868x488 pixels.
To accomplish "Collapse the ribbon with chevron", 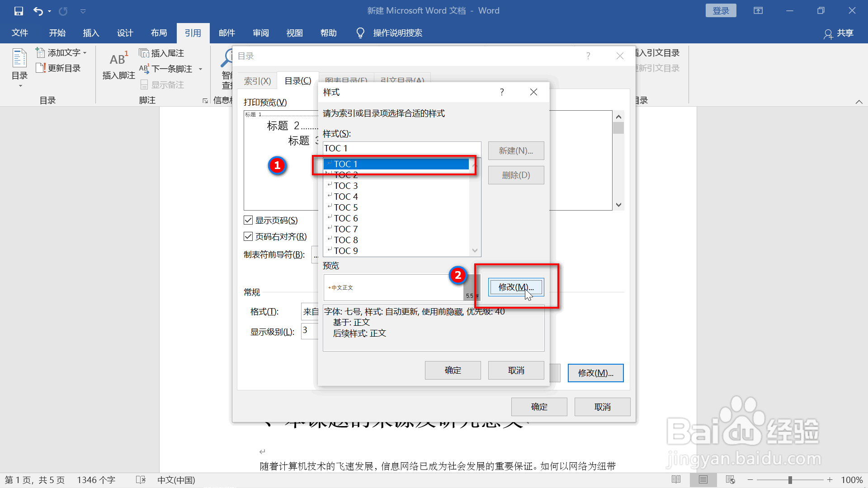I will (x=859, y=102).
